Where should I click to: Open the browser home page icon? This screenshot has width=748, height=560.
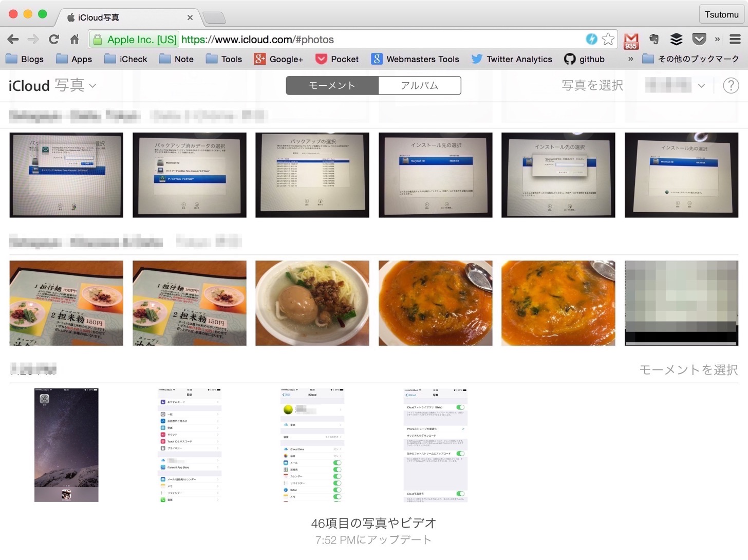tap(74, 39)
